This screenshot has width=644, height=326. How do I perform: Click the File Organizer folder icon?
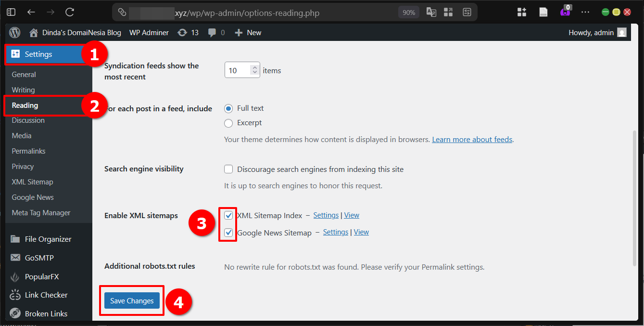[x=15, y=238]
